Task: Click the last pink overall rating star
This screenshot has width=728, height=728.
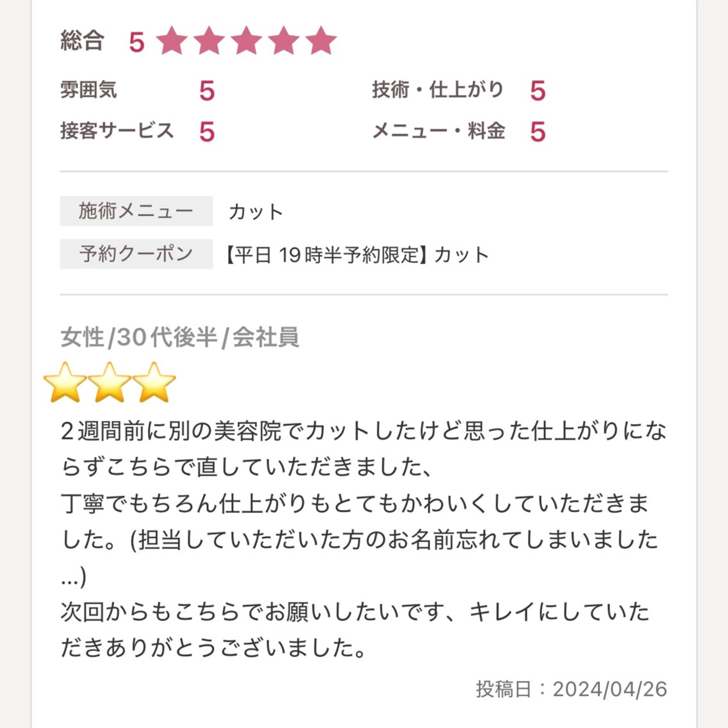Action: 321,41
